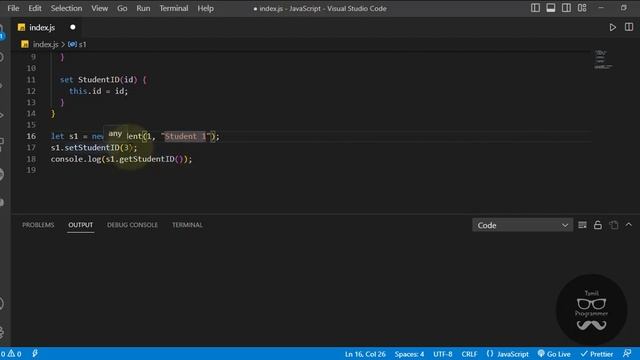Open the Edit menu
The height and width of the screenshot is (360, 640).
[x=35, y=8]
